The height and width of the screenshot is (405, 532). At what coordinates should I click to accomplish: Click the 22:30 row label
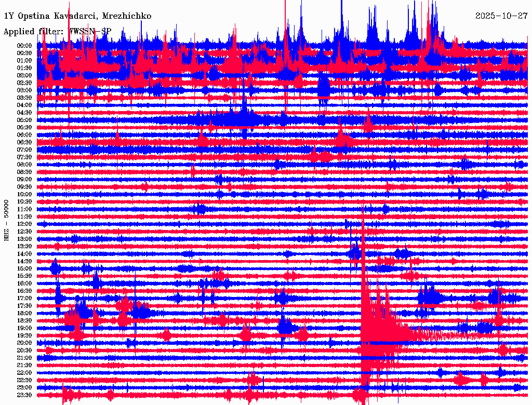coord(24,380)
